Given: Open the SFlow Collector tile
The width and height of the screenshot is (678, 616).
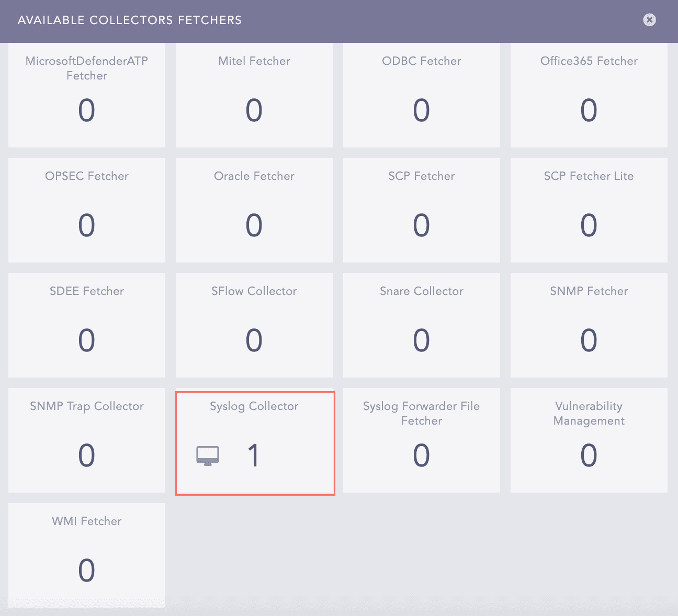Looking at the screenshot, I should click(x=254, y=325).
